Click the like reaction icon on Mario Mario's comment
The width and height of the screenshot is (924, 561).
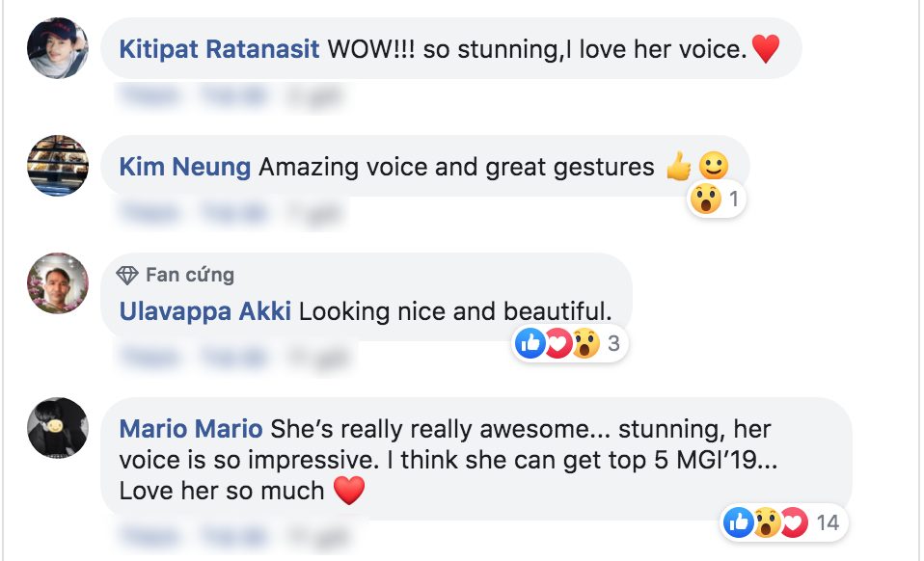point(739,523)
